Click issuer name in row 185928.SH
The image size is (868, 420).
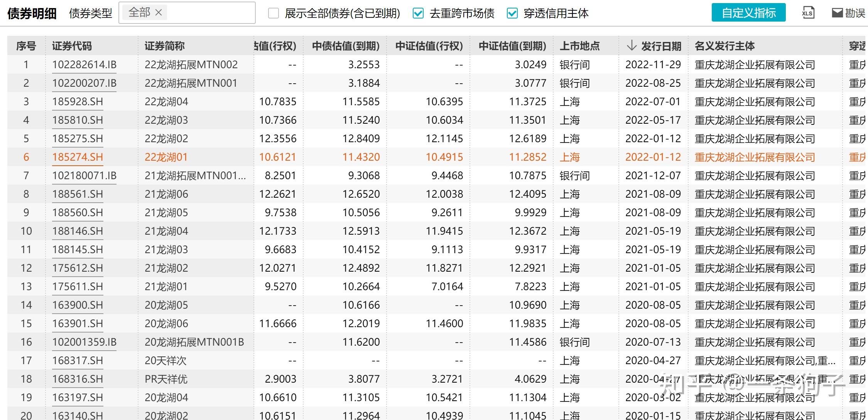pos(755,101)
